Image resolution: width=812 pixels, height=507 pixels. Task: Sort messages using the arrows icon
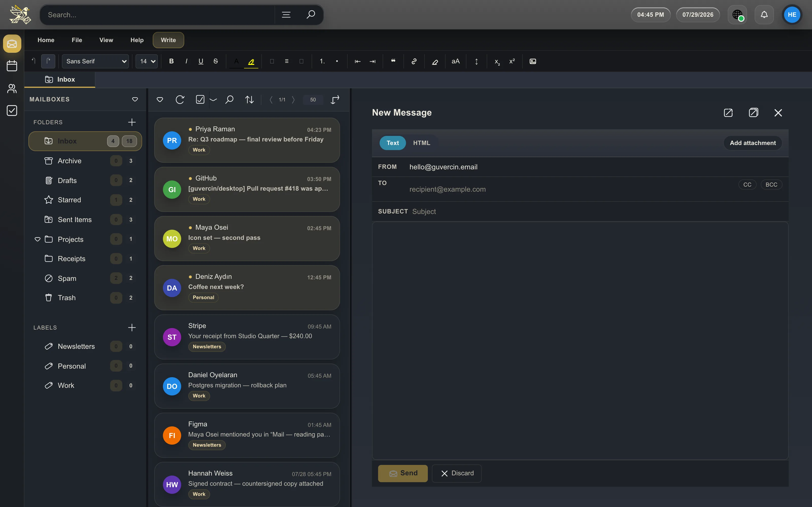[249, 100]
